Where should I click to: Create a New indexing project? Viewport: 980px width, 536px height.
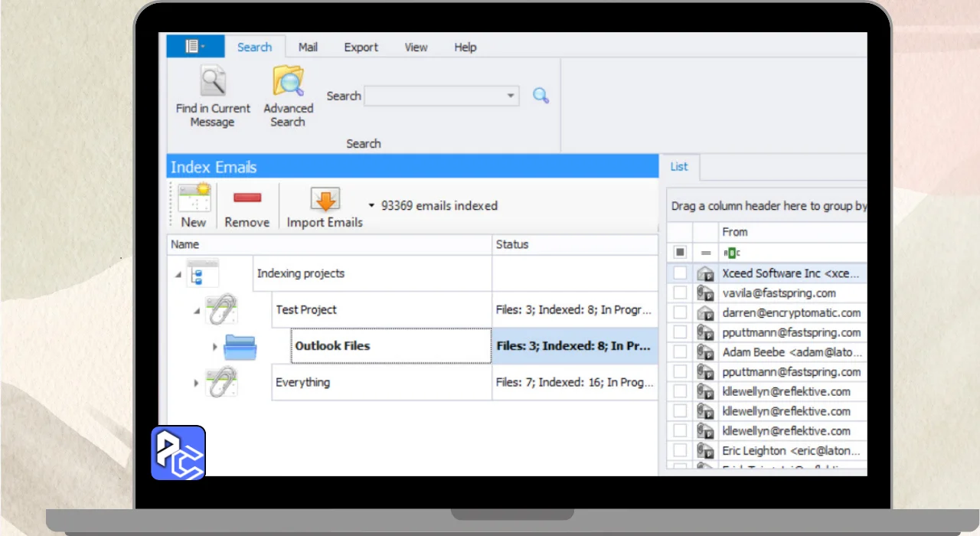click(x=194, y=199)
